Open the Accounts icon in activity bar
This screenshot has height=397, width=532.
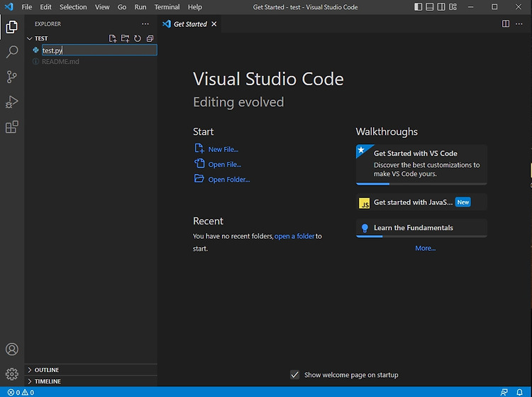(x=12, y=349)
